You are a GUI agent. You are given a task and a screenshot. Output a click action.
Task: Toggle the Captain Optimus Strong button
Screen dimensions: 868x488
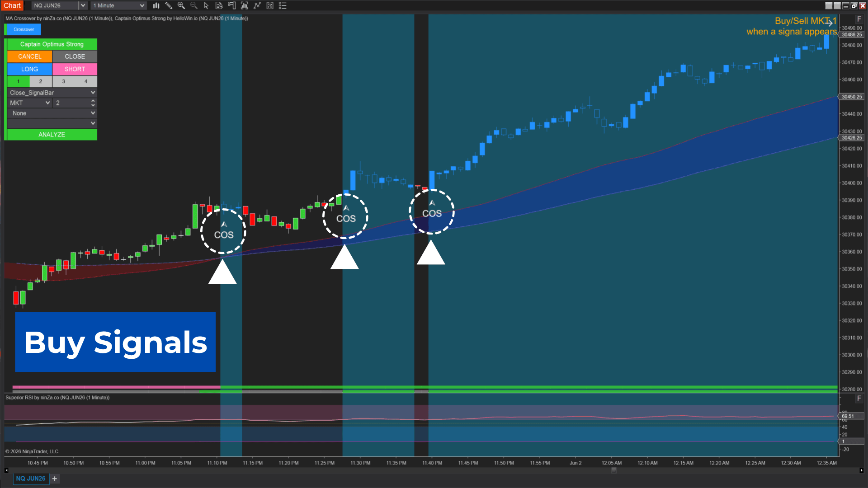pyautogui.click(x=52, y=44)
